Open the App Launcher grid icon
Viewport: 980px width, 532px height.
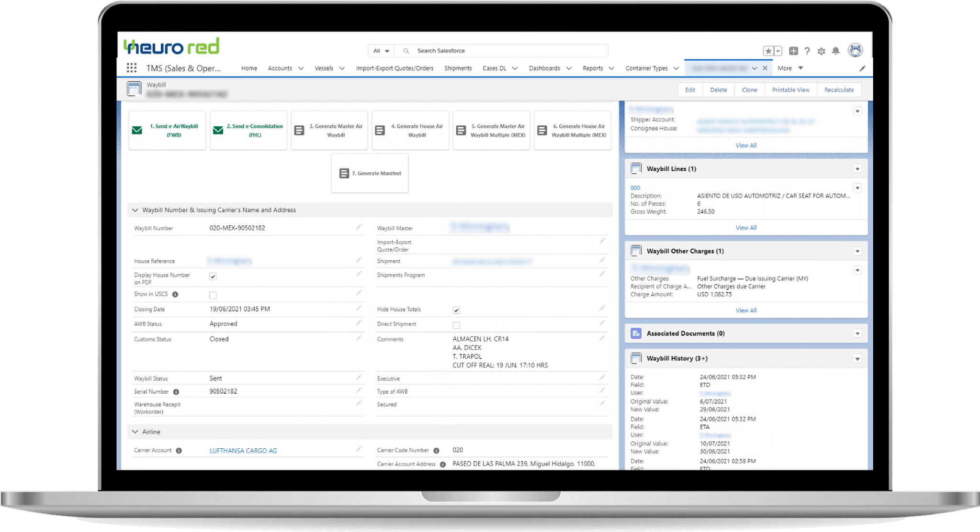point(132,68)
